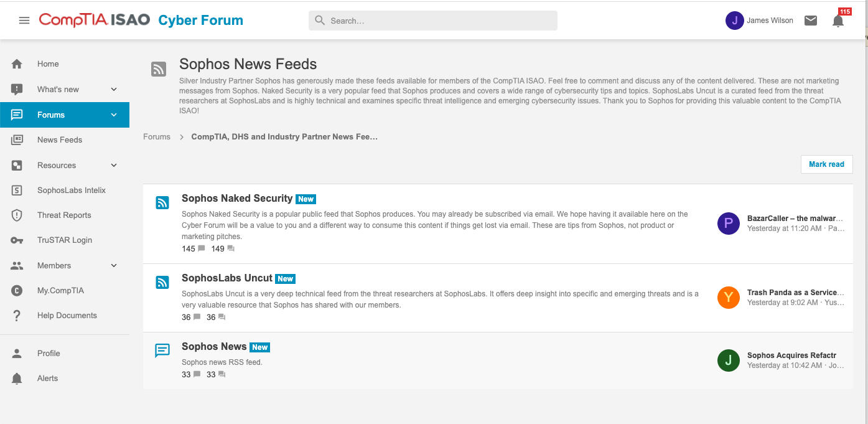The height and width of the screenshot is (424, 868).
Task: Click RSS icon for Sophos Naked Security
Action: click(162, 202)
